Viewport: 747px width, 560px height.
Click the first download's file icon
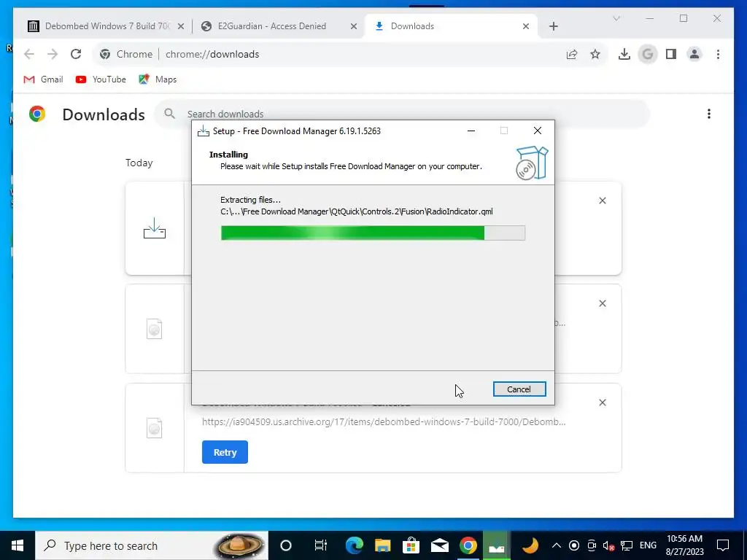click(x=155, y=228)
